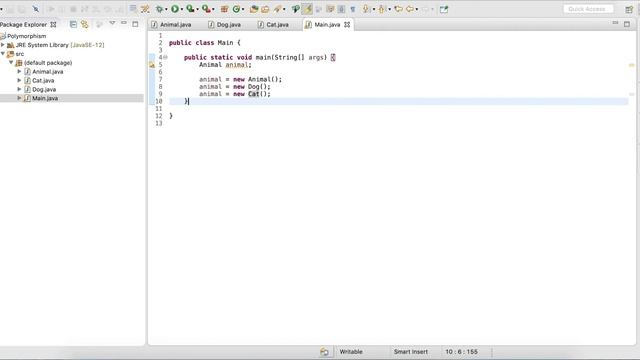Click the Back navigation arrow
The image size is (640, 360).
(x=409, y=9)
